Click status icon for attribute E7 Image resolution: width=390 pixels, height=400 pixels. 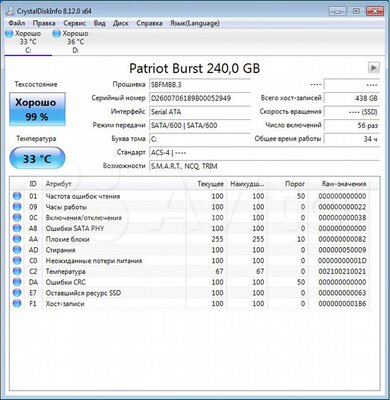(17, 293)
